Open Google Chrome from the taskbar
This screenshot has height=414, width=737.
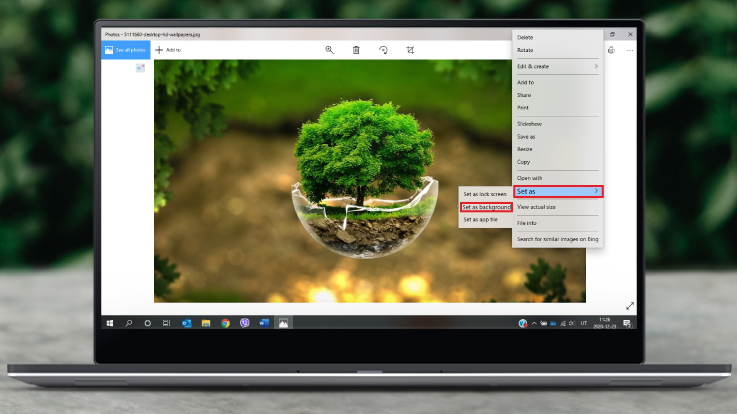pos(225,323)
